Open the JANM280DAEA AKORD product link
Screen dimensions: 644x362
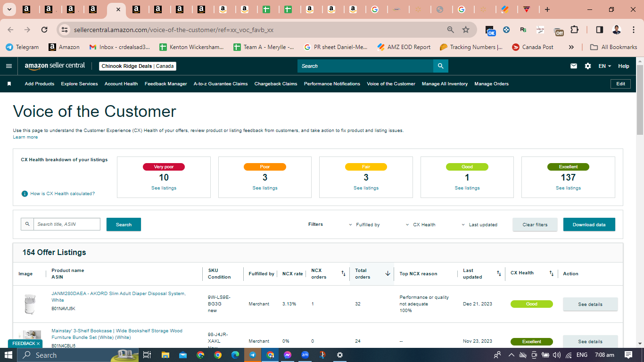point(118,297)
